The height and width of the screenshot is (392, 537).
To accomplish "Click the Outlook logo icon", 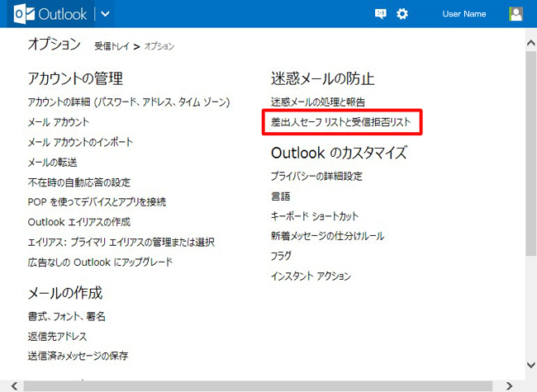I will pos(24,14).
